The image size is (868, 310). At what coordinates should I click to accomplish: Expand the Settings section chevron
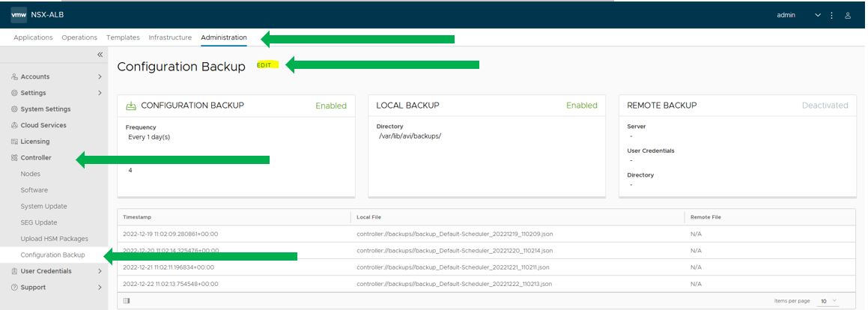point(100,92)
